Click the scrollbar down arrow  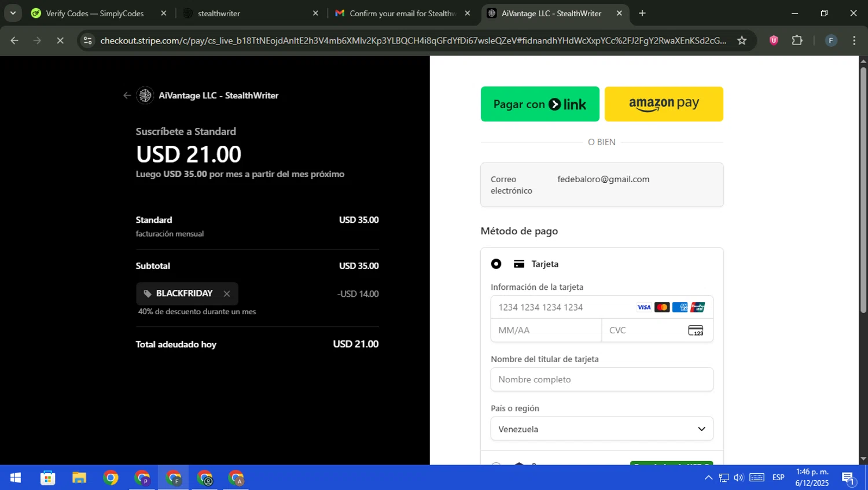pyautogui.click(x=863, y=459)
